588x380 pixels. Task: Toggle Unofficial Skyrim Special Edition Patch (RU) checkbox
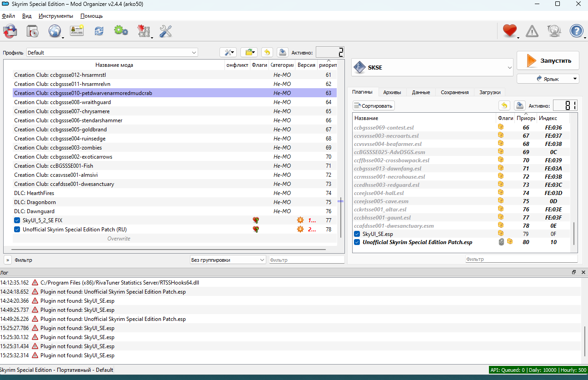coord(17,230)
